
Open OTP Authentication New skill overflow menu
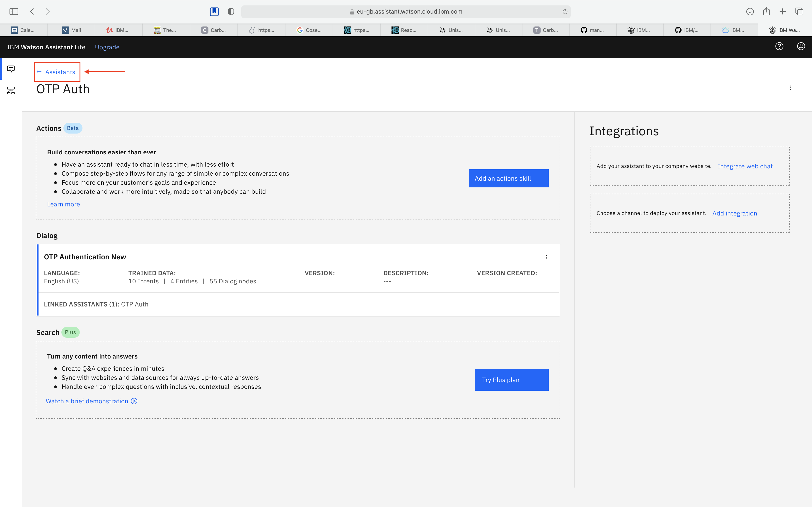pos(546,257)
